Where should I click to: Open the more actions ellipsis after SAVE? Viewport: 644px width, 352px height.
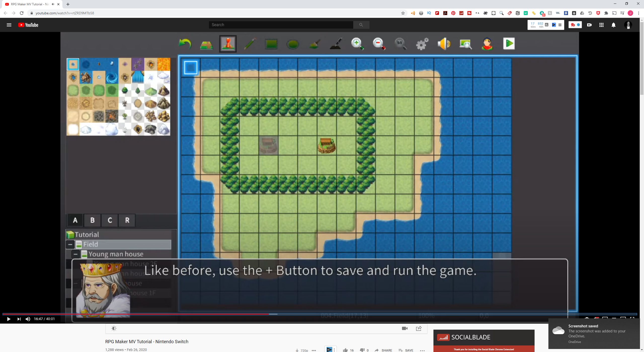(422, 350)
